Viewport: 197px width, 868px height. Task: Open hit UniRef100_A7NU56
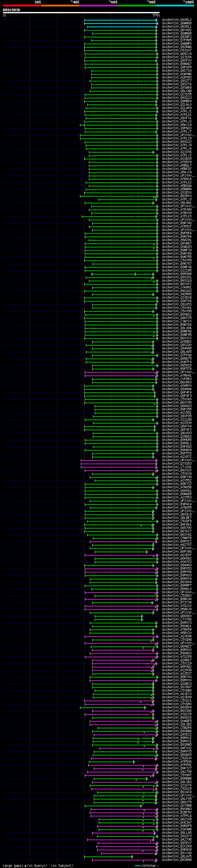176,487
